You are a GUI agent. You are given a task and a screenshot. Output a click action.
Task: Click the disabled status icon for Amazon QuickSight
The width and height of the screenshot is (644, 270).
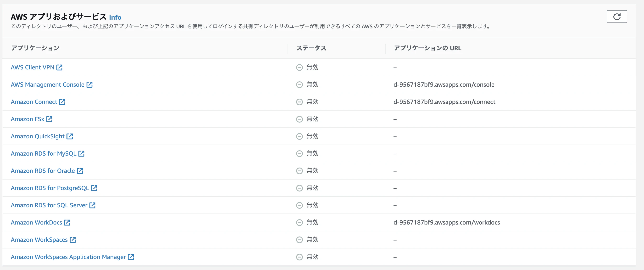click(x=299, y=137)
